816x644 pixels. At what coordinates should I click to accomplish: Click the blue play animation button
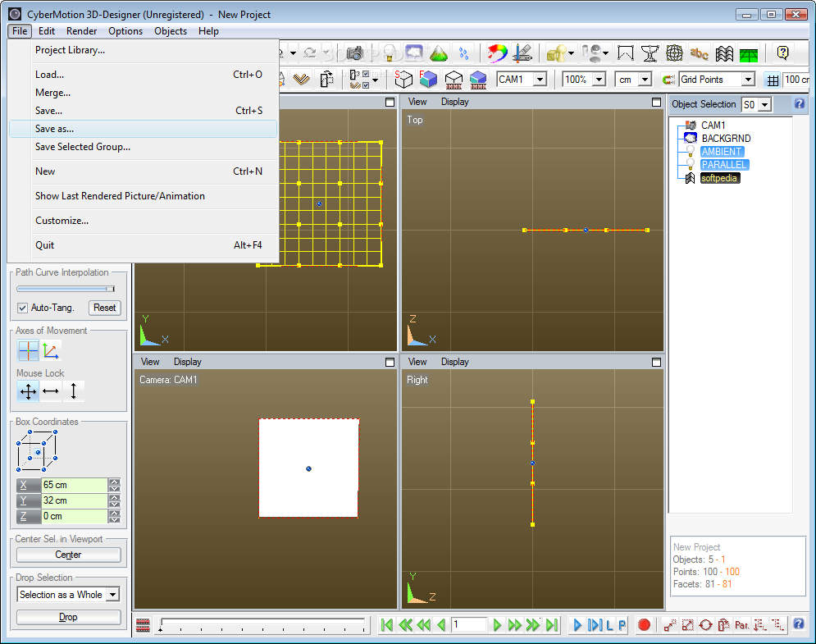click(577, 624)
